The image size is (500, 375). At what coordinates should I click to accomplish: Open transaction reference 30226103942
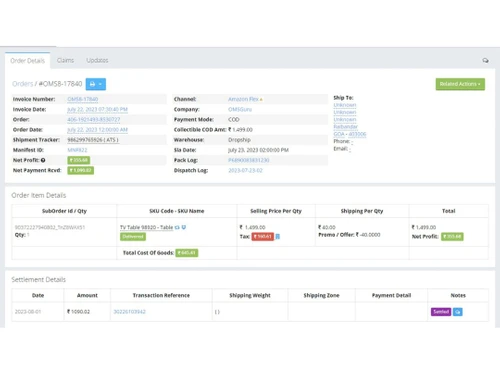pos(130,312)
